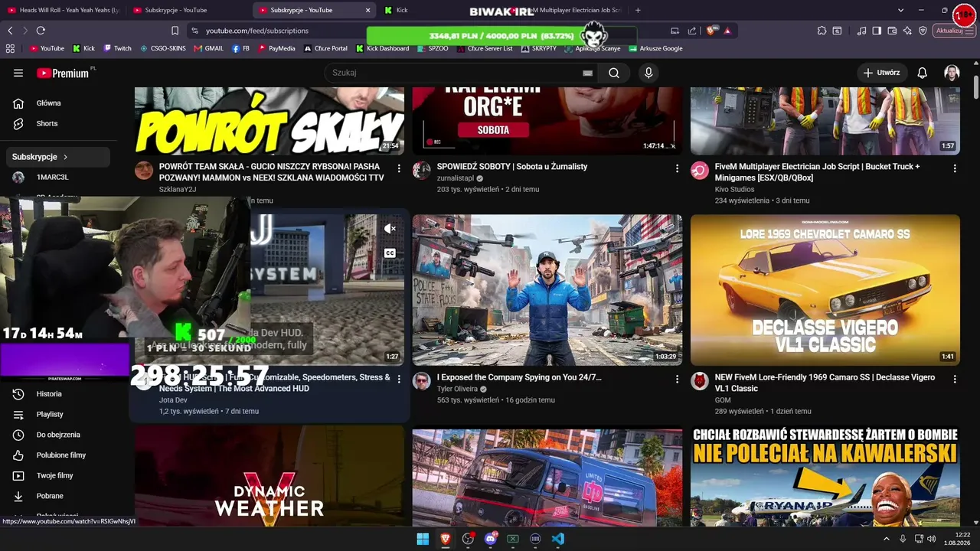Viewport: 980px width, 551px height.
Task: Open Polubione filmy liked videos
Action: click(60, 455)
